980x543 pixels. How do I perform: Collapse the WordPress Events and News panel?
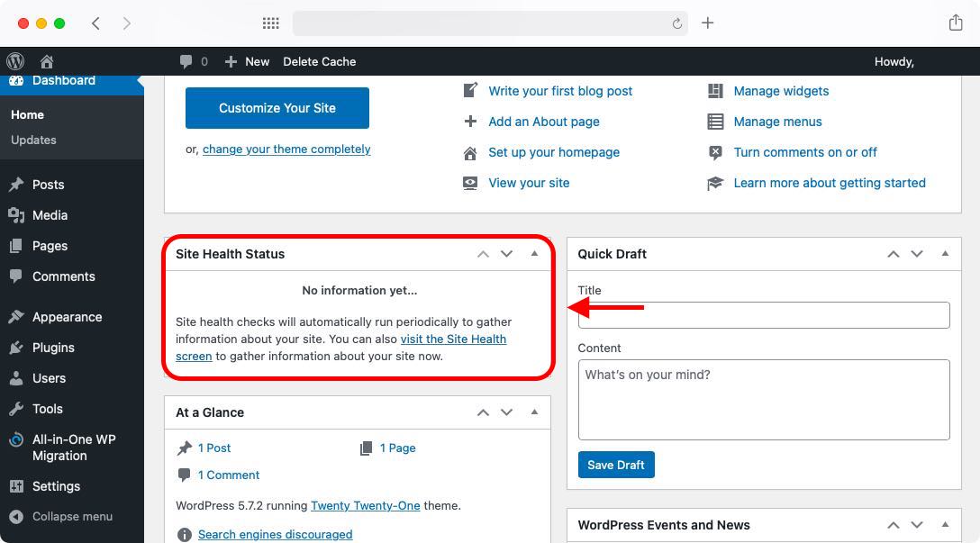[x=945, y=525]
